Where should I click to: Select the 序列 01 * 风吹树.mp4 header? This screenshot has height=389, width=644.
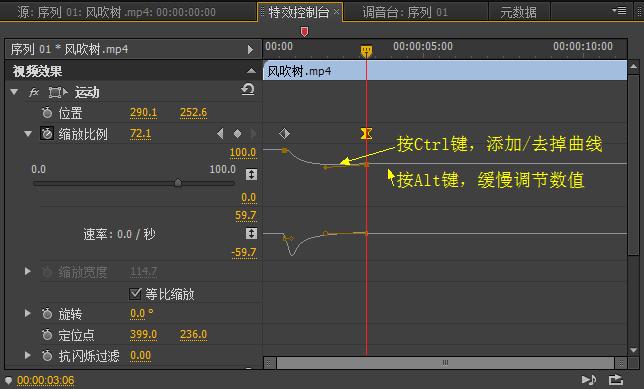(69, 50)
